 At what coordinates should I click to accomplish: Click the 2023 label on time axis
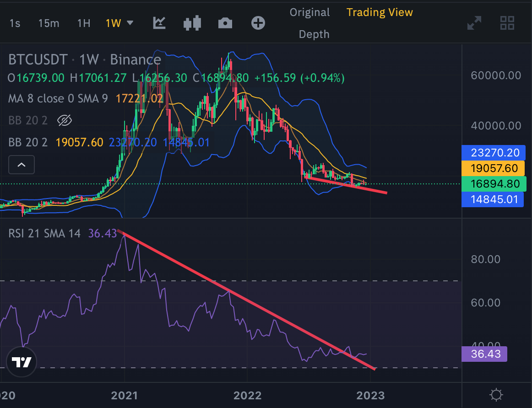370,395
